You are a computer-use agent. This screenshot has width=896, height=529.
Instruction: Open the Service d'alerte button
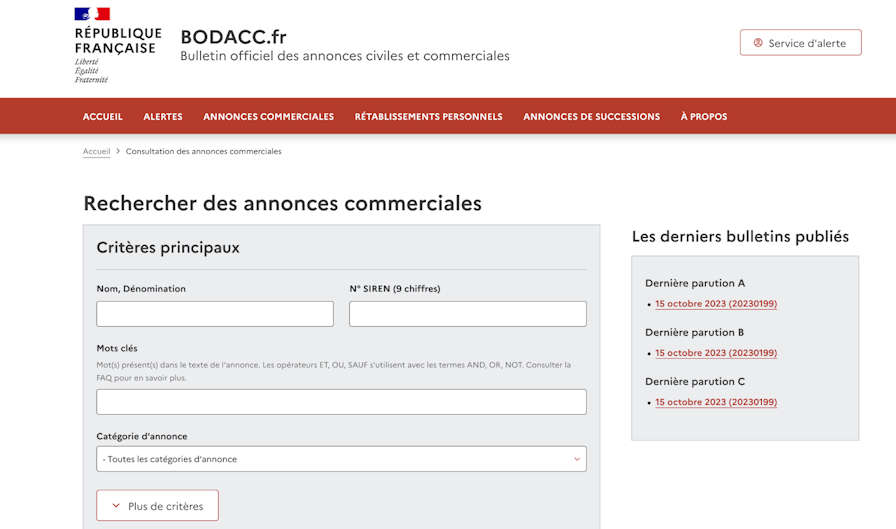[x=801, y=43]
